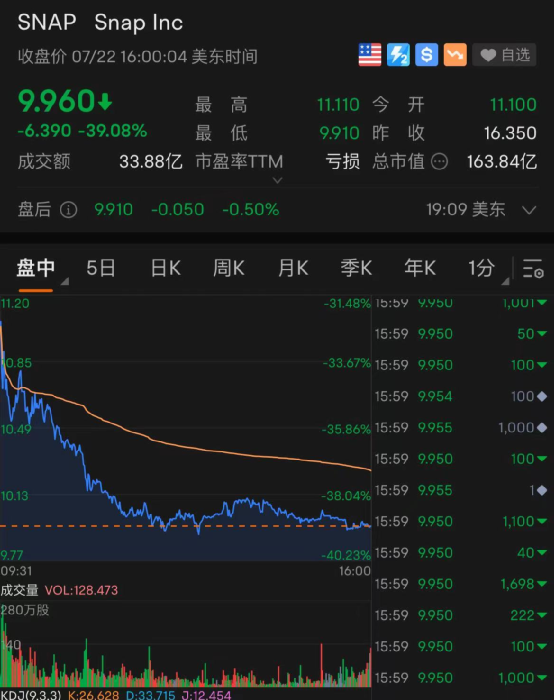The image size is (554, 700).
Task: Tap the KDJ(9,3,3) indicator label
Action: [30, 695]
